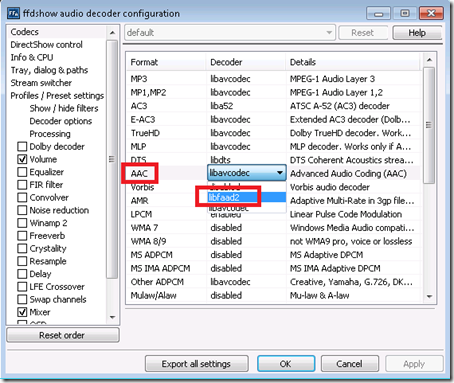Select Codecs in the left sidebar
Image resolution: width=454 pixels, height=383 pixels.
tap(24, 32)
